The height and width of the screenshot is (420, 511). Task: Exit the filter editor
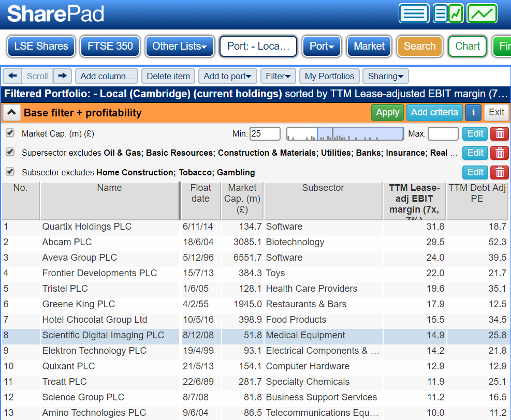[497, 113]
